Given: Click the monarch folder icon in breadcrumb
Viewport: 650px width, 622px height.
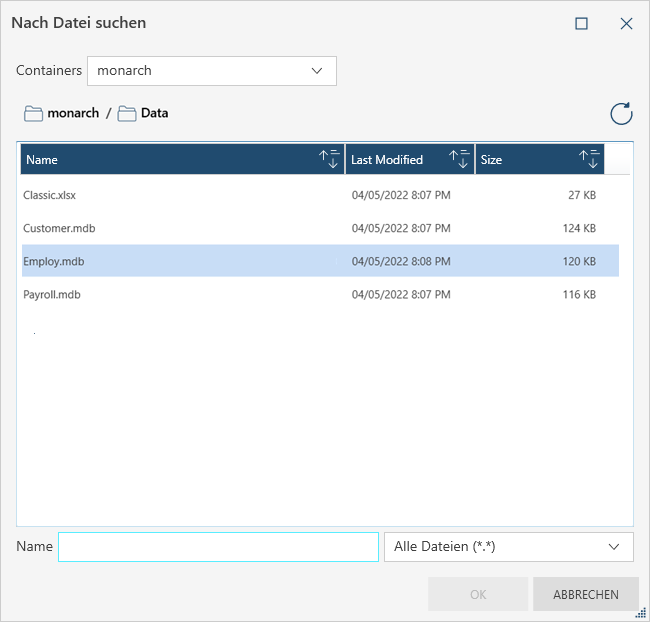Looking at the screenshot, I should click(34, 113).
